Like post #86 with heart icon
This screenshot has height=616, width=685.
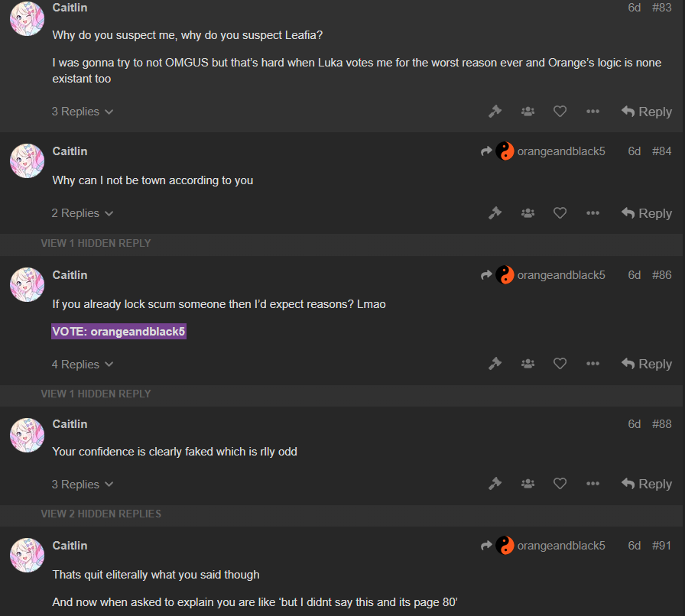(560, 364)
